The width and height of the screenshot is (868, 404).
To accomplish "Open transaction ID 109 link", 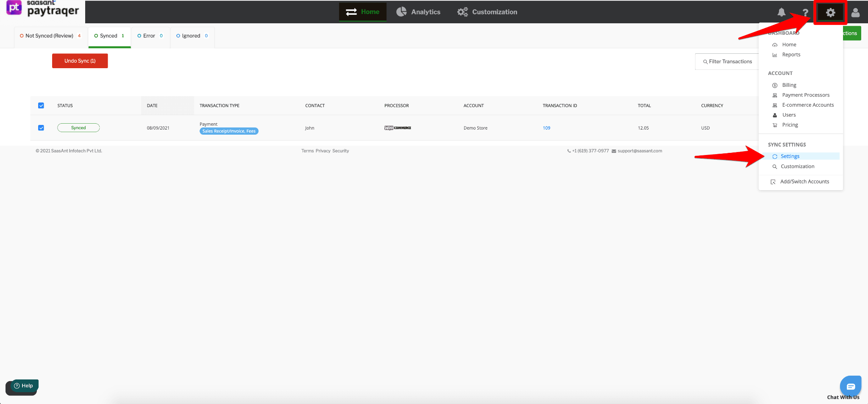I will tap(546, 128).
